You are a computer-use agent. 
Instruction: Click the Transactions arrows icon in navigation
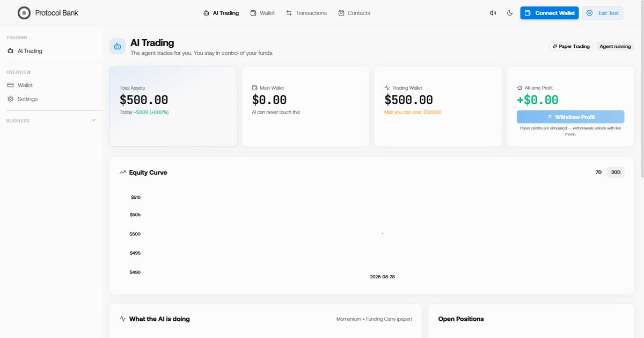click(x=289, y=13)
